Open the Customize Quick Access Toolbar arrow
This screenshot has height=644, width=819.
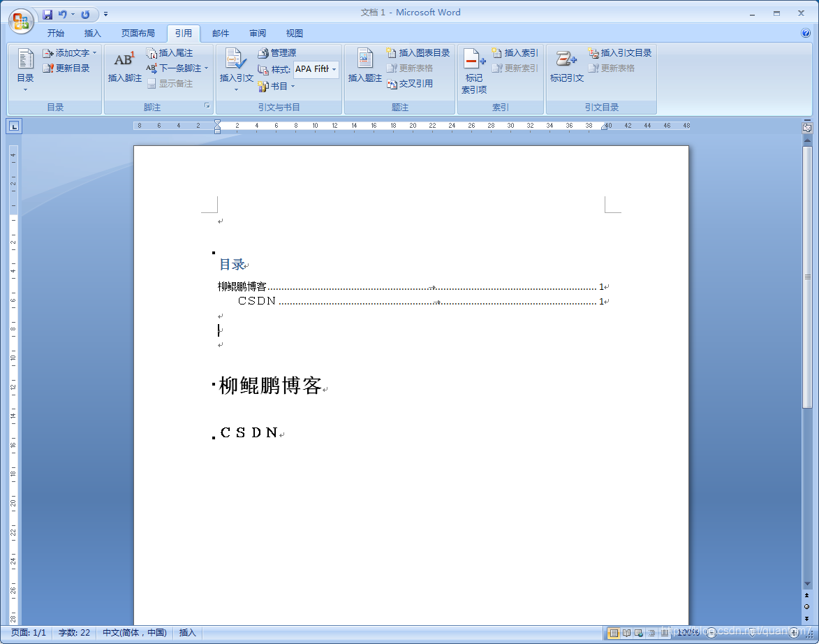105,14
